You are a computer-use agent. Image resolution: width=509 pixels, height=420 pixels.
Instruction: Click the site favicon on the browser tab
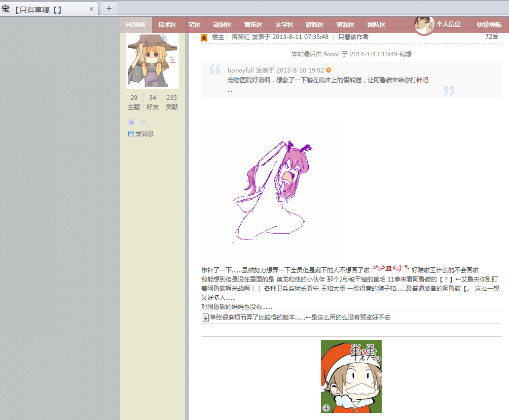click(6, 9)
